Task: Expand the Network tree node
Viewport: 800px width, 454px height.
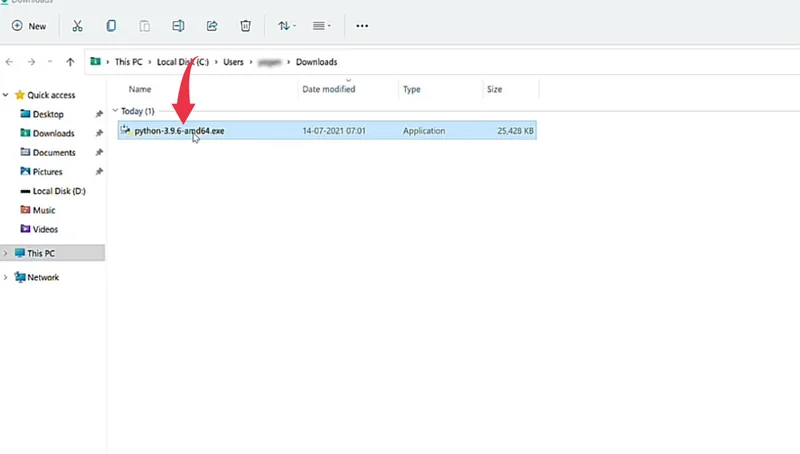Action: 5,278
